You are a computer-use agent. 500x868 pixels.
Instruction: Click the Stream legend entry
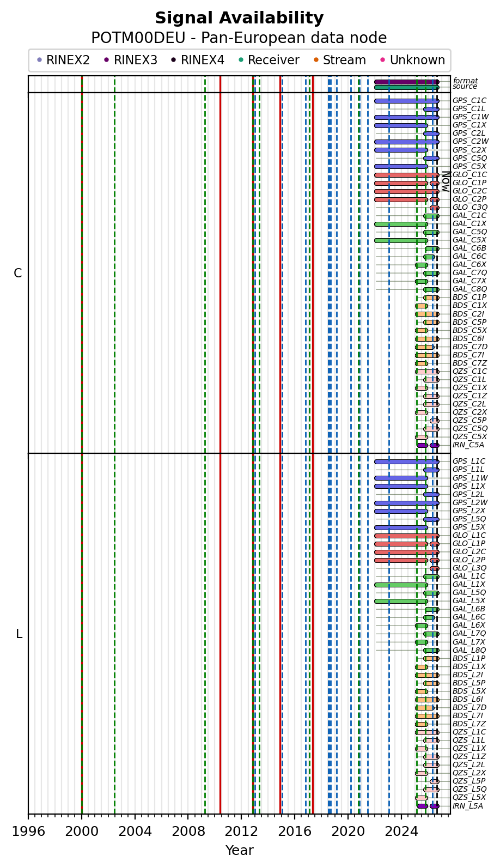[x=339, y=60]
